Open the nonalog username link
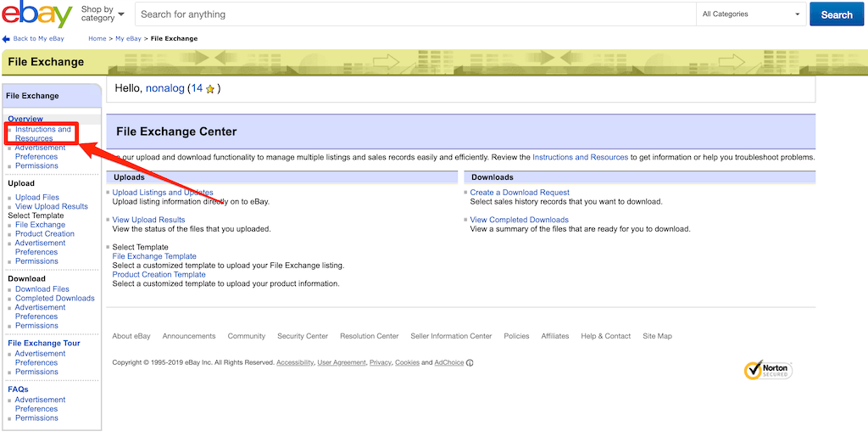The image size is (868, 437). pyautogui.click(x=165, y=88)
